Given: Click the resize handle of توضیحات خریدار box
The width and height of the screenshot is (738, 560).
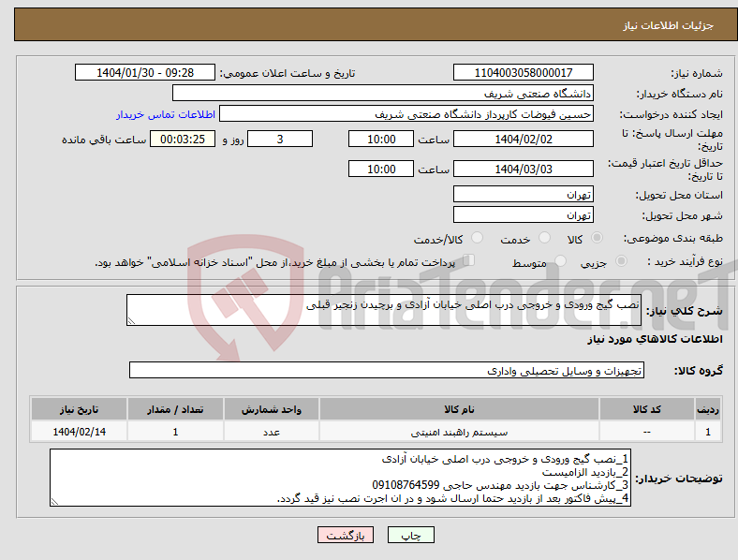Looking at the screenshot, I should 54,502.
